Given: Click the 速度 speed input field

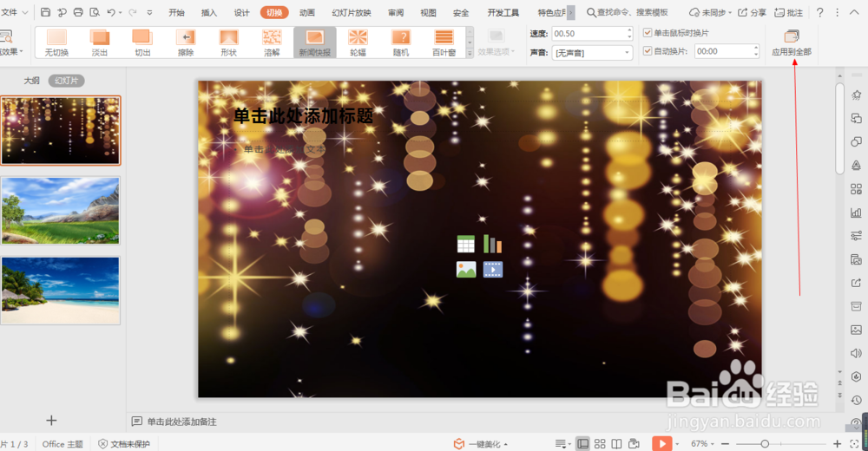Looking at the screenshot, I should coord(592,34).
